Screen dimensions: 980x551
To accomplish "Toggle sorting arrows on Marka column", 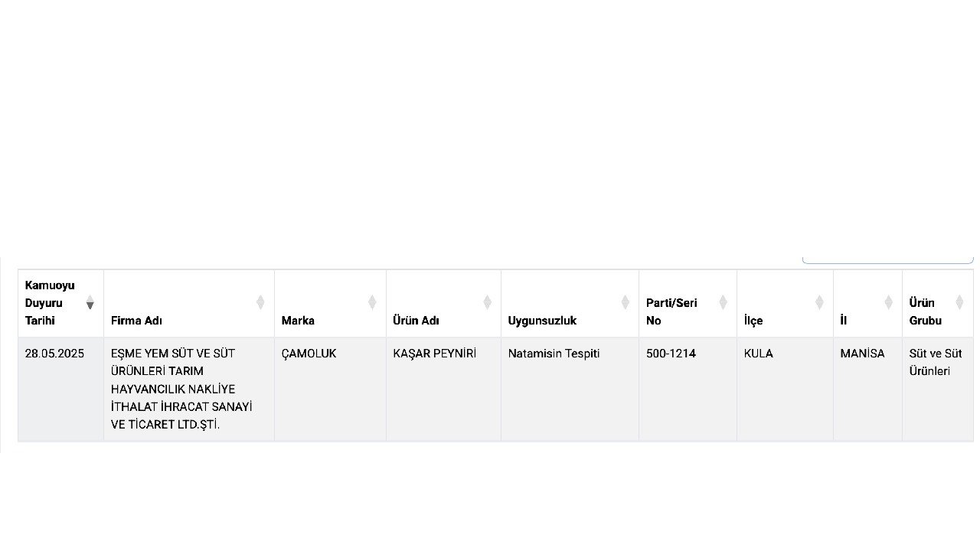I will point(372,302).
